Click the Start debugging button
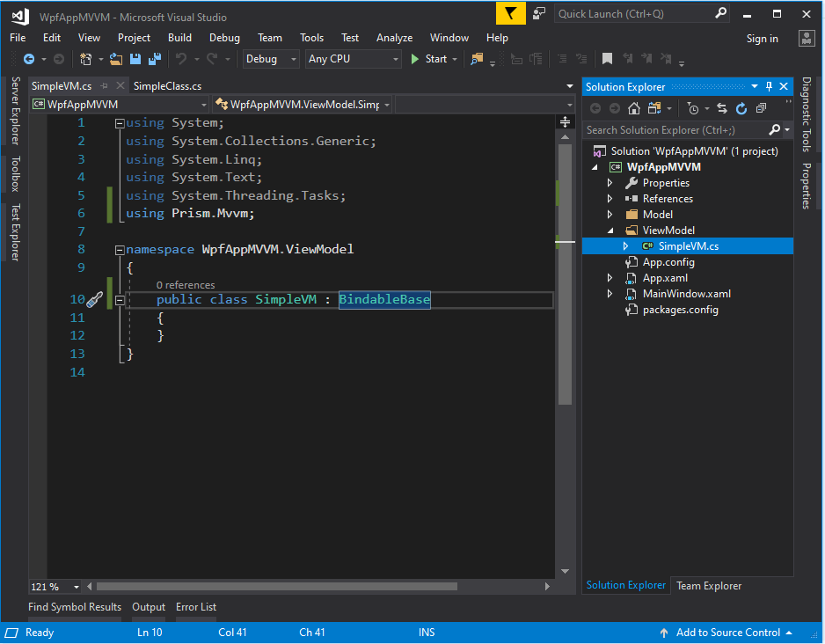Image resolution: width=825 pixels, height=644 pixels. [x=429, y=59]
